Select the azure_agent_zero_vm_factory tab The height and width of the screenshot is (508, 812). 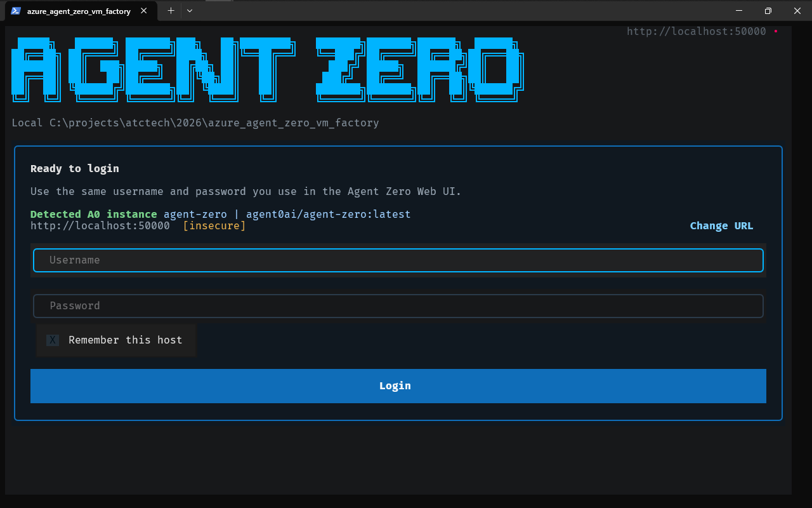(x=81, y=11)
